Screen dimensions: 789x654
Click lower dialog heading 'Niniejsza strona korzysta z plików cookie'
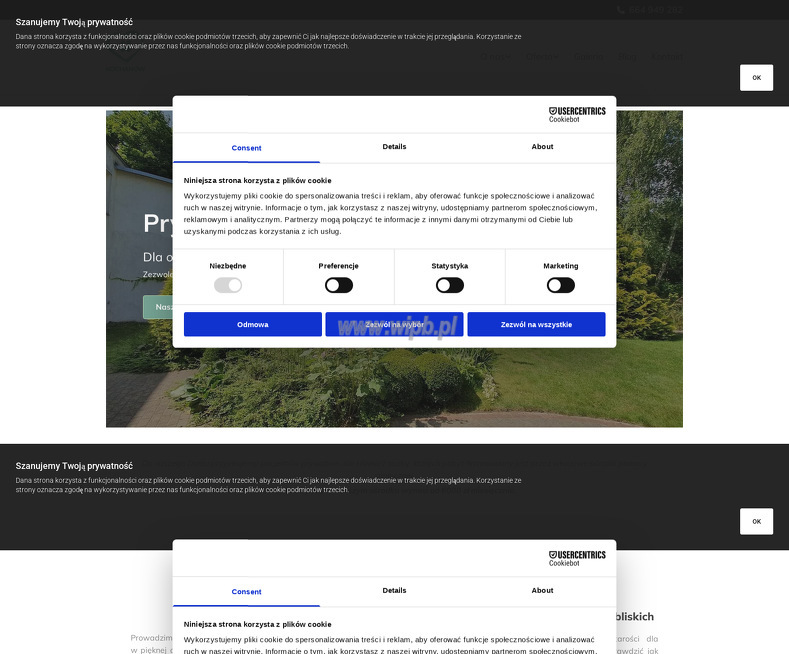coord(257,624)
